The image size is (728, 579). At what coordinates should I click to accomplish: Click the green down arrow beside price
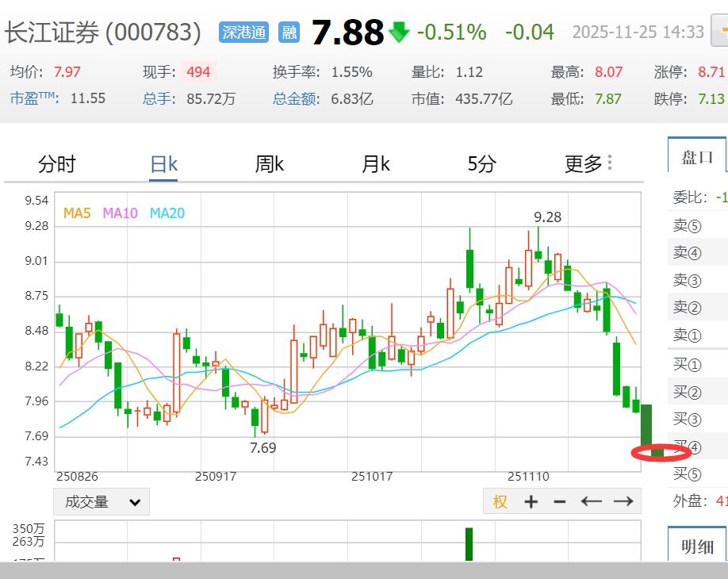click(x=399, y=32)
